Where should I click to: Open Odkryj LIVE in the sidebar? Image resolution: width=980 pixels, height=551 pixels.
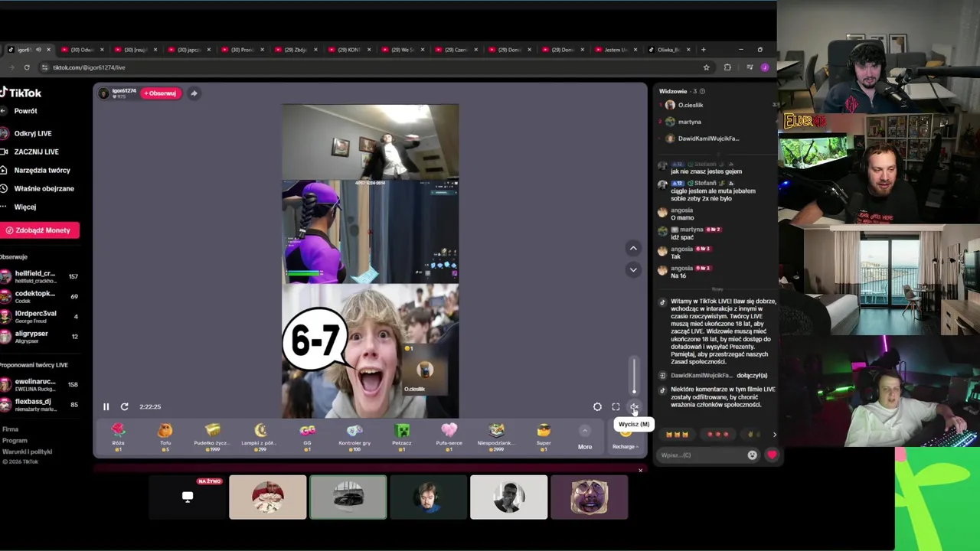(33, 133)
